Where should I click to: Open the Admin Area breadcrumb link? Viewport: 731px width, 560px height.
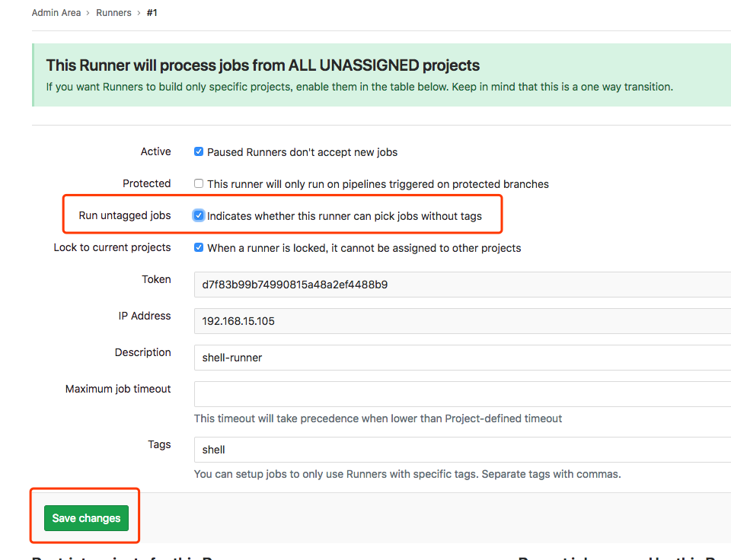point(56,13)
